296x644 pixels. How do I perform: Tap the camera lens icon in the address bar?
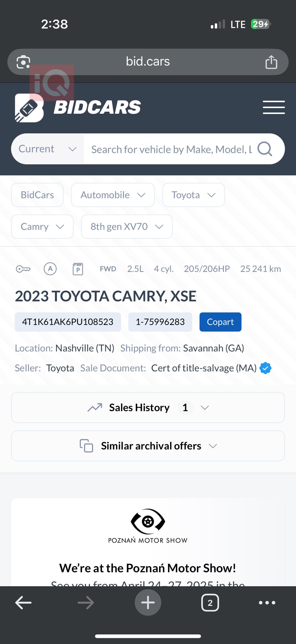pyautogui.click(x=23, y=62)
